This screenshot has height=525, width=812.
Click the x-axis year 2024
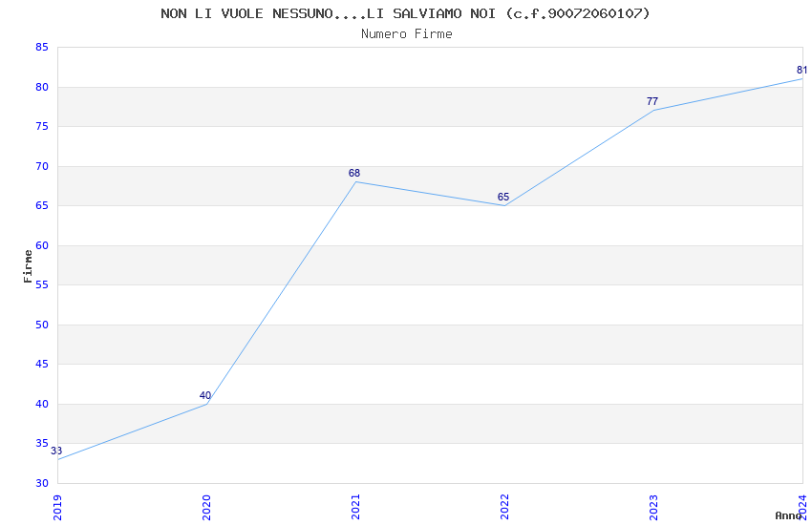tap(803, 508)
